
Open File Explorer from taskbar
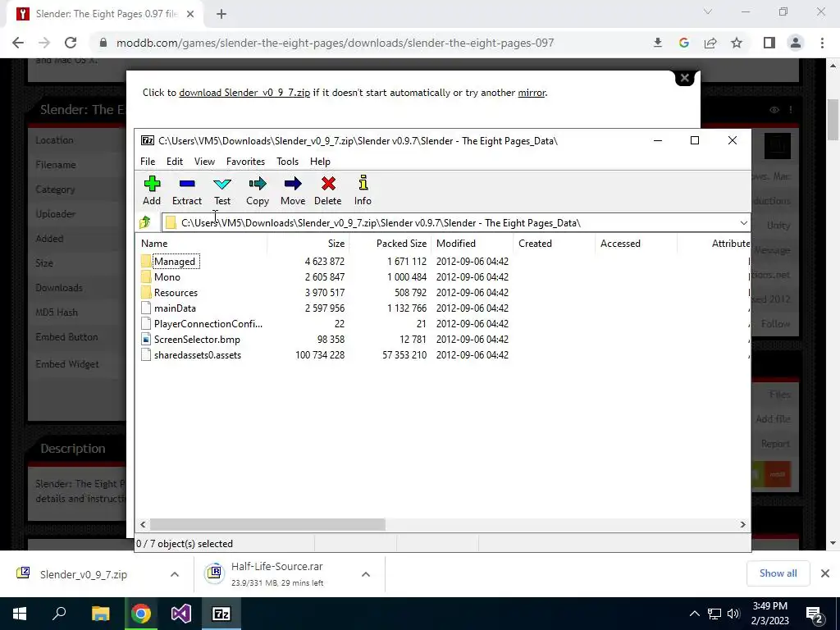[100, 614]
